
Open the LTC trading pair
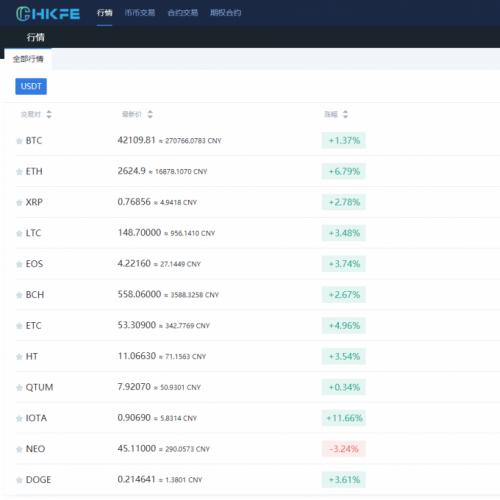(x=33, y=233)
